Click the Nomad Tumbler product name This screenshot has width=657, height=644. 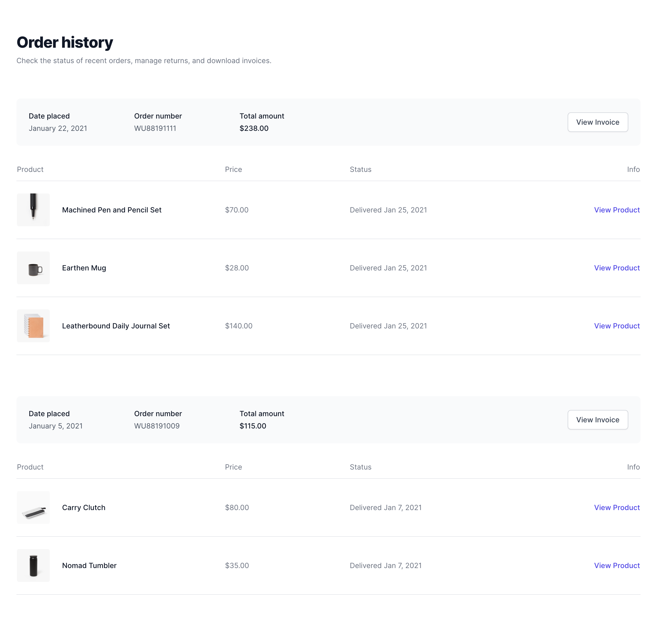[89, 565]
